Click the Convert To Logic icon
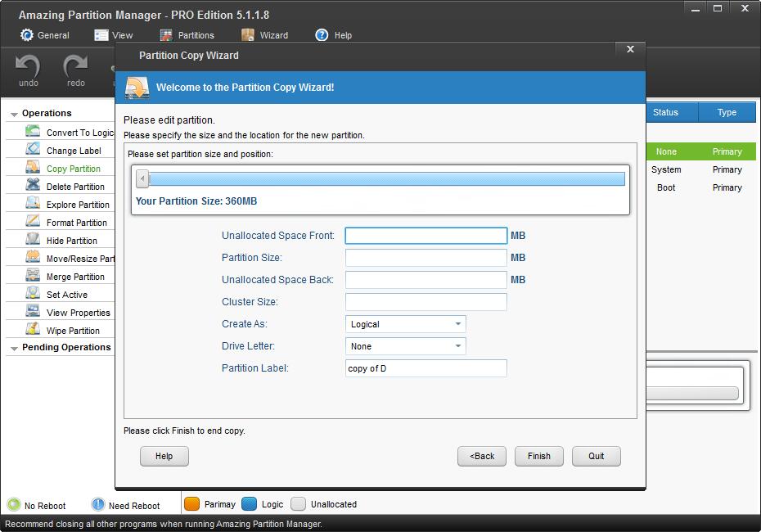The image size is (761, 532). (x=33, y=131)
